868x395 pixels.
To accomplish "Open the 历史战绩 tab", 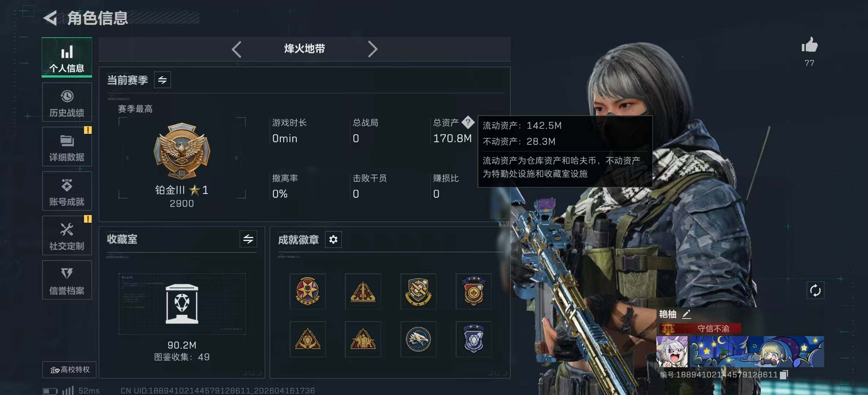I will coord(67,102).
